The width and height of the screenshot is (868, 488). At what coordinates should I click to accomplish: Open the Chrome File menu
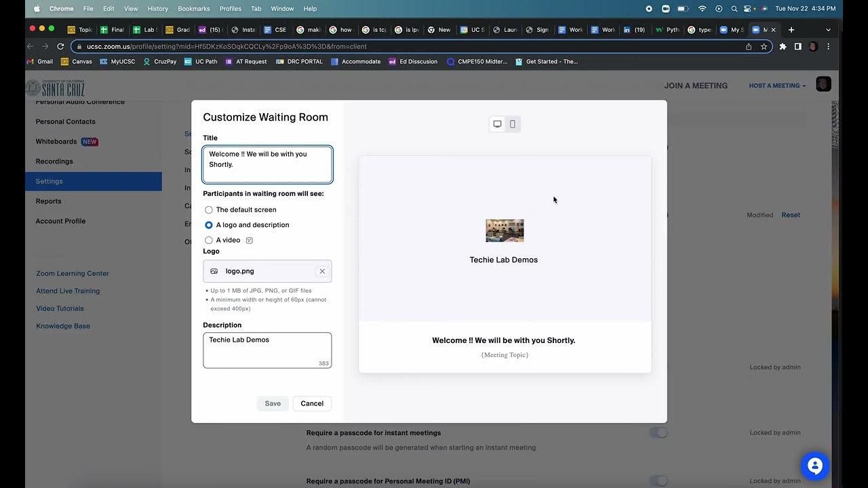(88, 9)
